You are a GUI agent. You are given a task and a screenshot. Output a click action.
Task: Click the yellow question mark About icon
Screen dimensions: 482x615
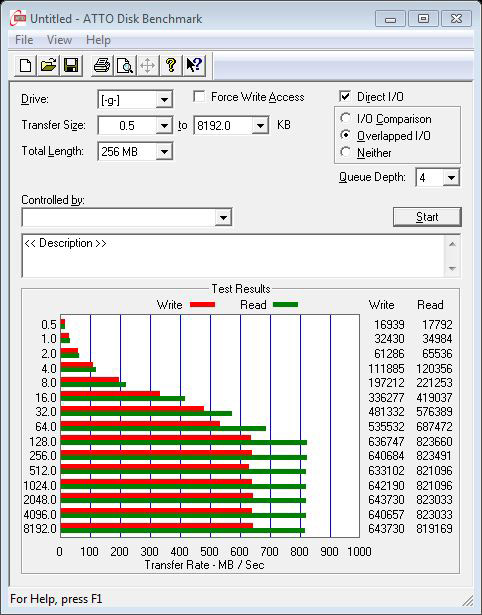point(171,65)
